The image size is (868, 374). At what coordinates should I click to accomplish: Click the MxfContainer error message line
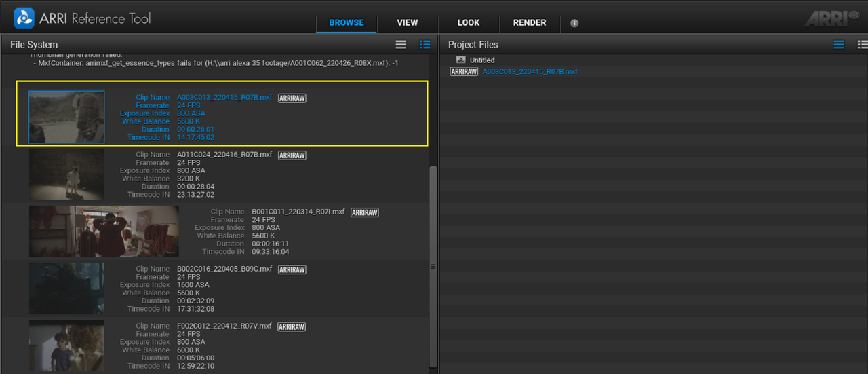click(215, 63)
